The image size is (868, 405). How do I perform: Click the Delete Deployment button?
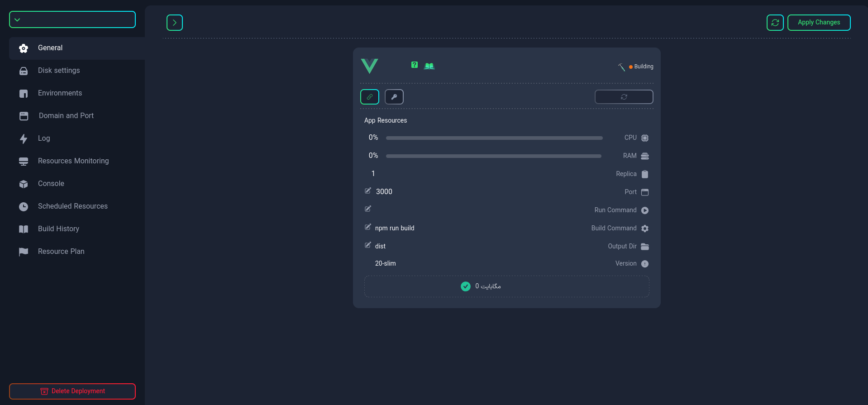pos(72,391)
